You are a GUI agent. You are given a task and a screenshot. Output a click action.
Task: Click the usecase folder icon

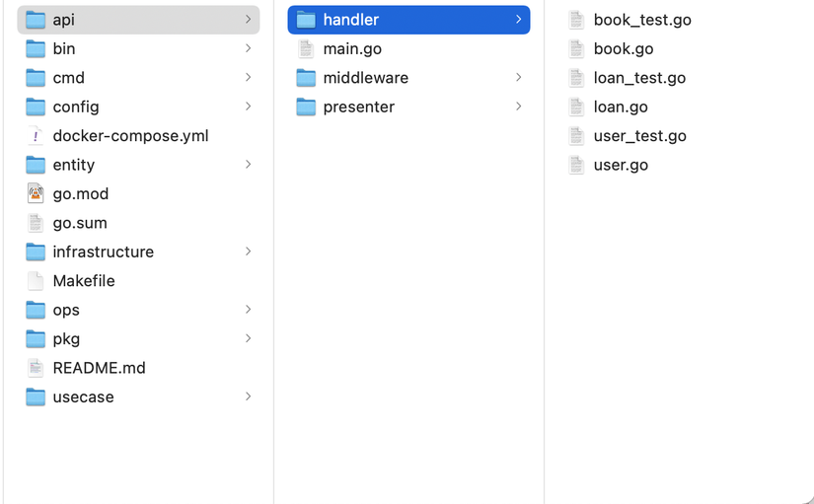pyautogui.click(x=36, y=397)
